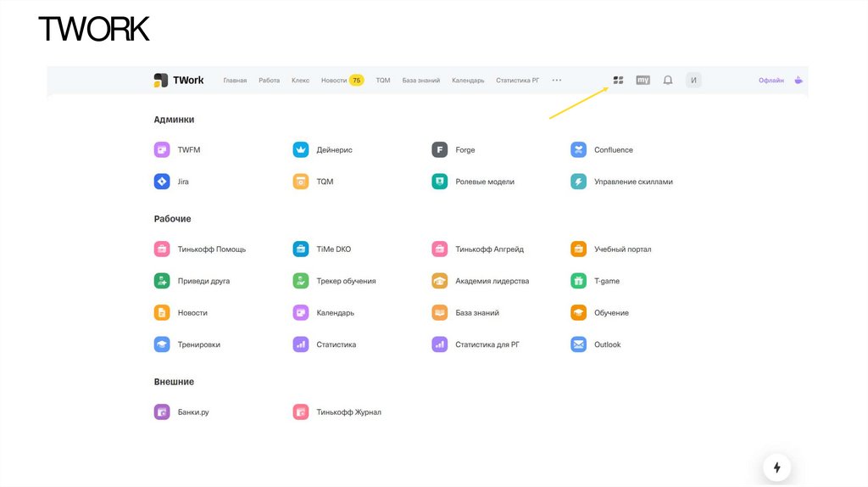Open the Статистика РГ nav tab
868x487 pixels.
[x=518, y=81]
